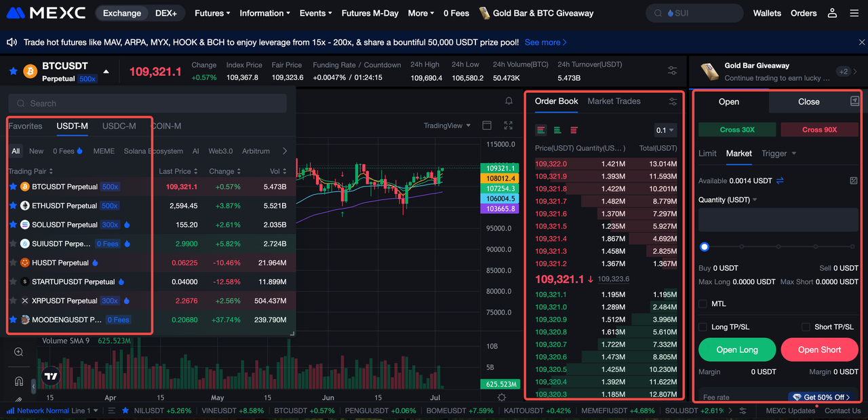The width and height of the screenshot is (868, 420).
Task: Open the chart settings gear below price axis
Action: 502,398
